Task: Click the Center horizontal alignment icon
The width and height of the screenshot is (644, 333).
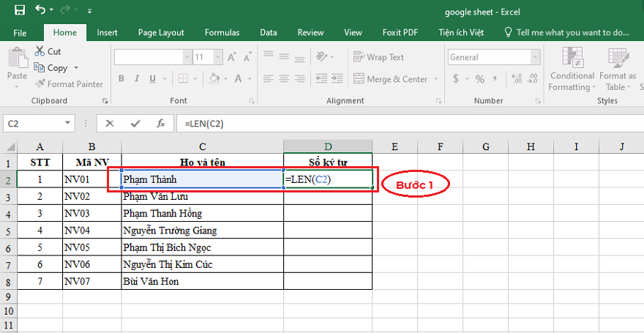Action: click(284, 78)
